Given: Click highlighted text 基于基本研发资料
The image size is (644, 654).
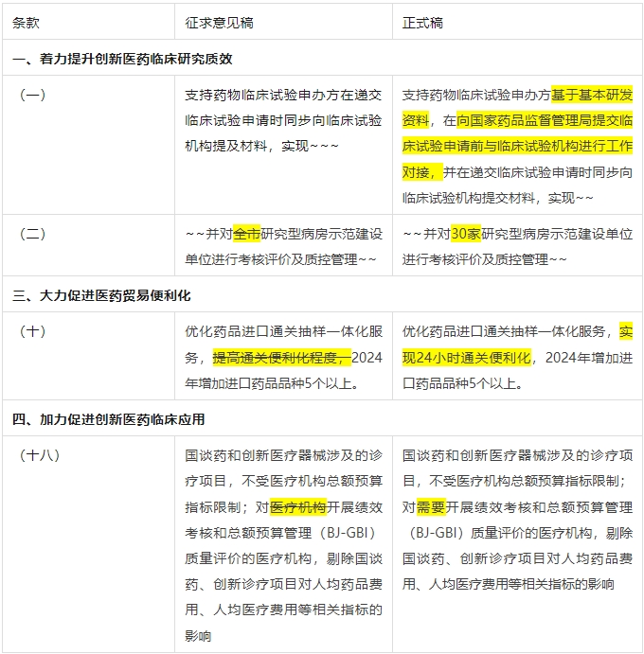Looking at the screenshot, I should [x=592, y=96].
